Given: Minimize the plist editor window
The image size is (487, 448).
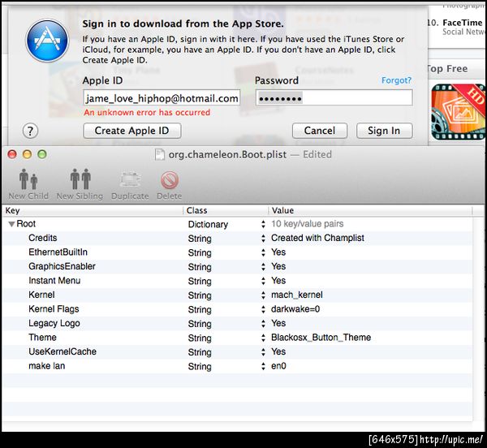Looking at the screenshot, I should coord(27,154).
